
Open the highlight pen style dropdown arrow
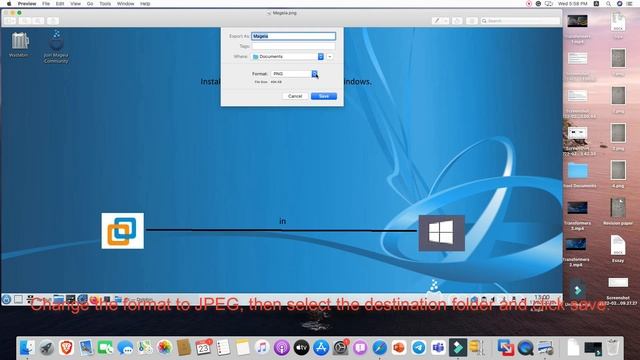pyautogui.click(x=446, y=20)
